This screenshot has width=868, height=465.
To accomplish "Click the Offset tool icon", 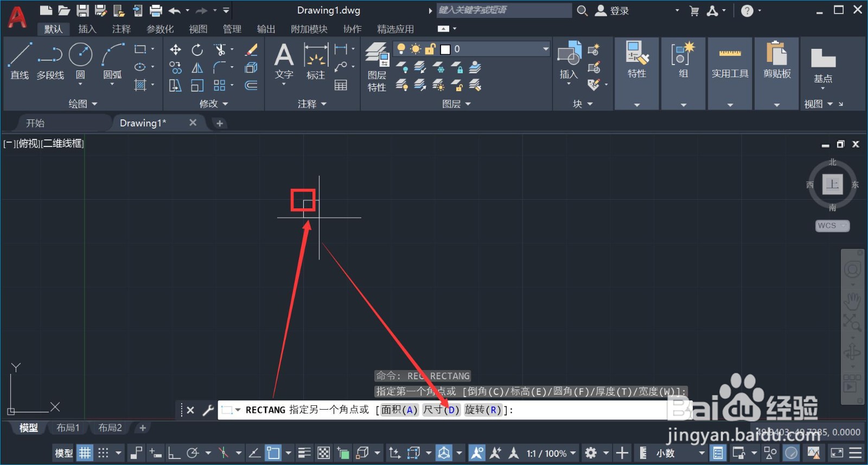I will pyautogui.click(x=251, y=85).
